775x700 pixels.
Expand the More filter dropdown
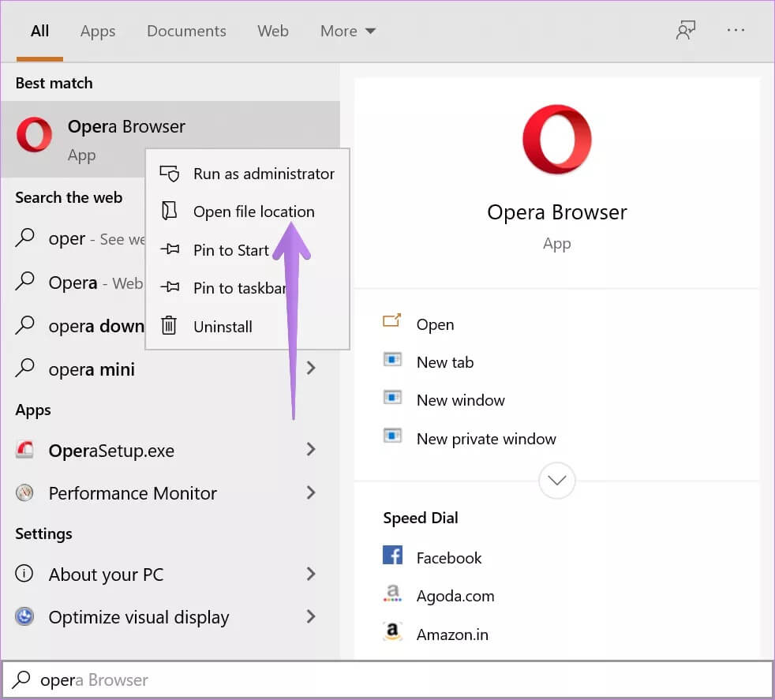click(348, 31)
